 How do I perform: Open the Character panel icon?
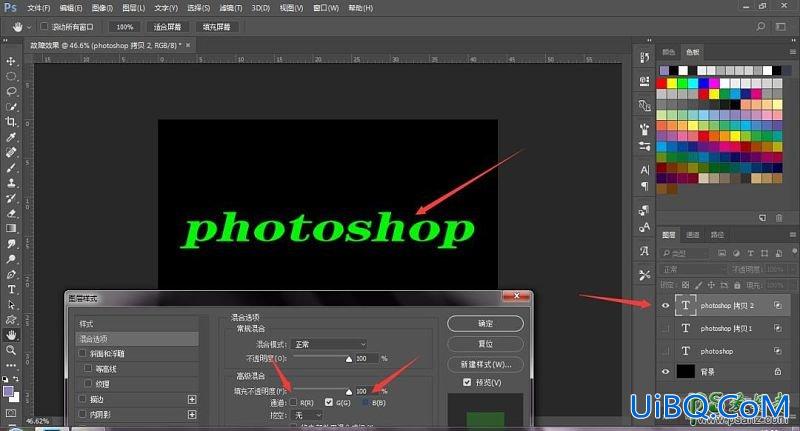644,170
